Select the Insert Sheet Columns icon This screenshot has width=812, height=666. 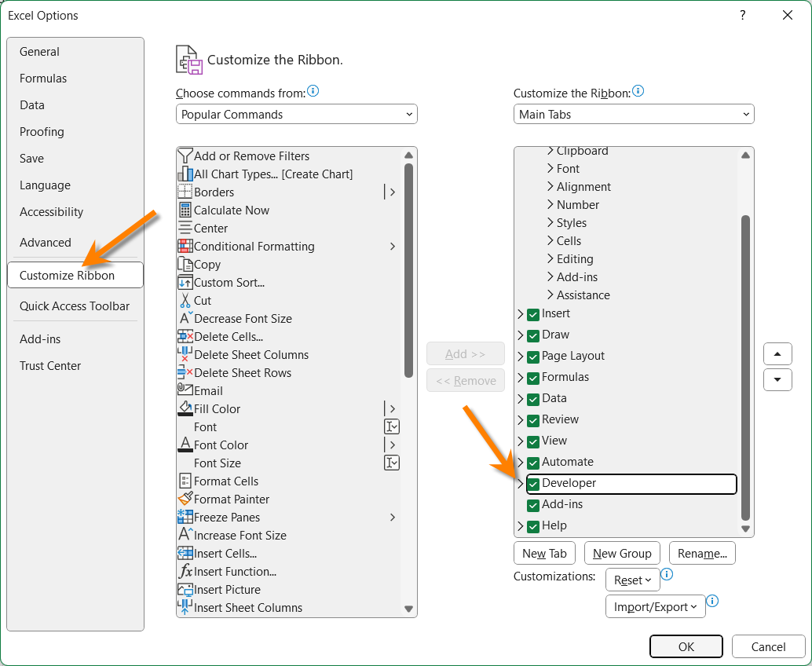[x=185, y=607]
